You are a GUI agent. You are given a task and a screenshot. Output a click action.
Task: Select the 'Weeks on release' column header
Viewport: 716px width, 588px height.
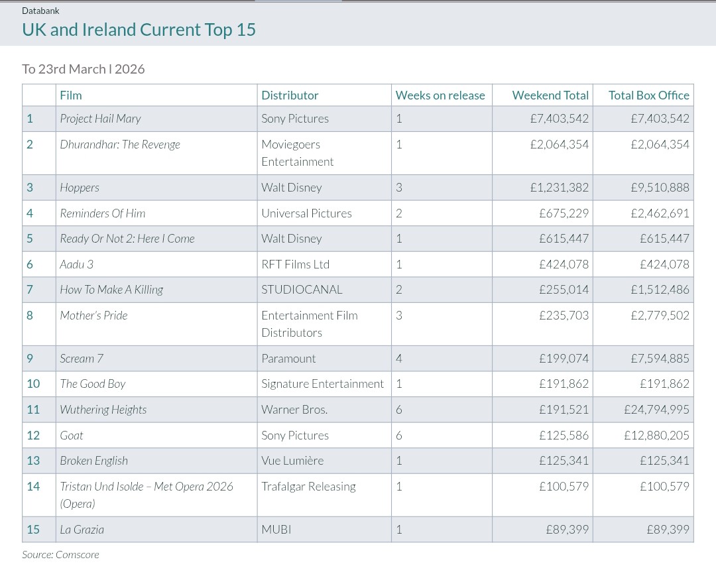(440, 95)
